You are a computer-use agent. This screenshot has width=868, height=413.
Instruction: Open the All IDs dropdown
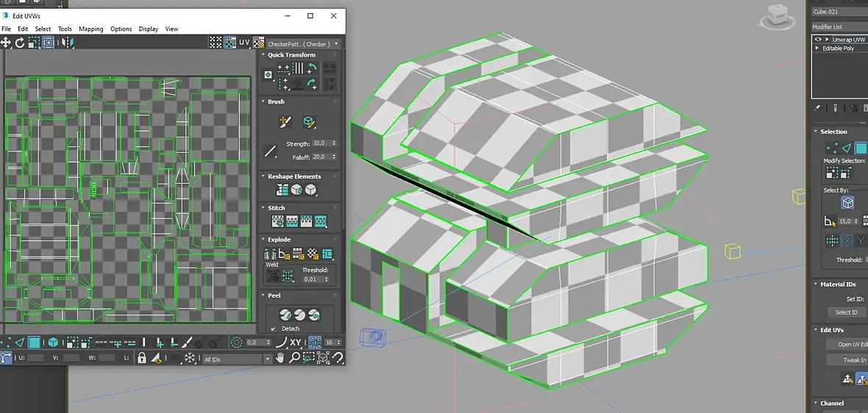click(237, 359)
